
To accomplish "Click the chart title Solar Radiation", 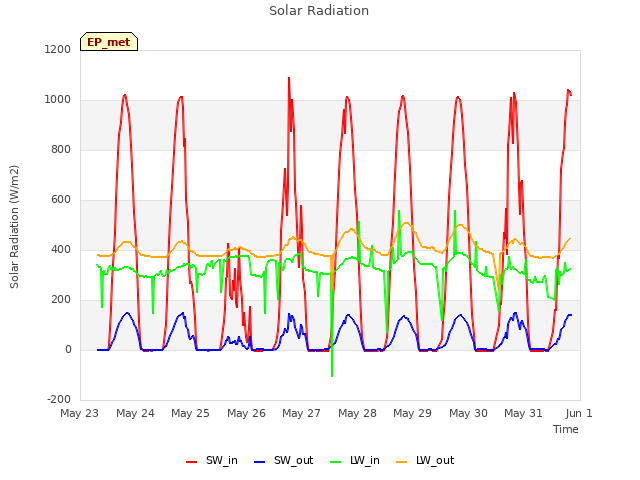I will coord(319,11).
